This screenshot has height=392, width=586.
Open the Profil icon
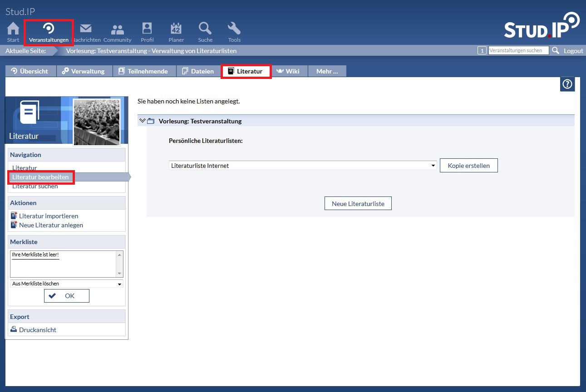tap(147, 29)
